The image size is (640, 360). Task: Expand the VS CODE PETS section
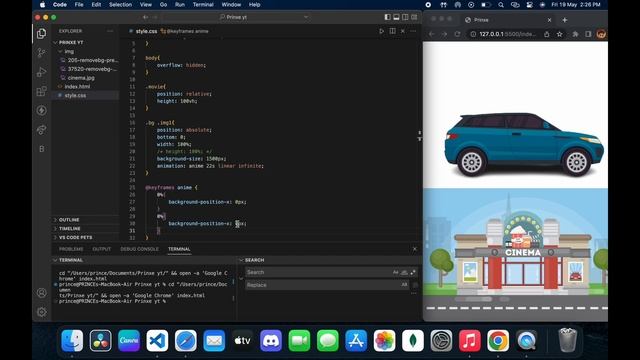[75, 238]
